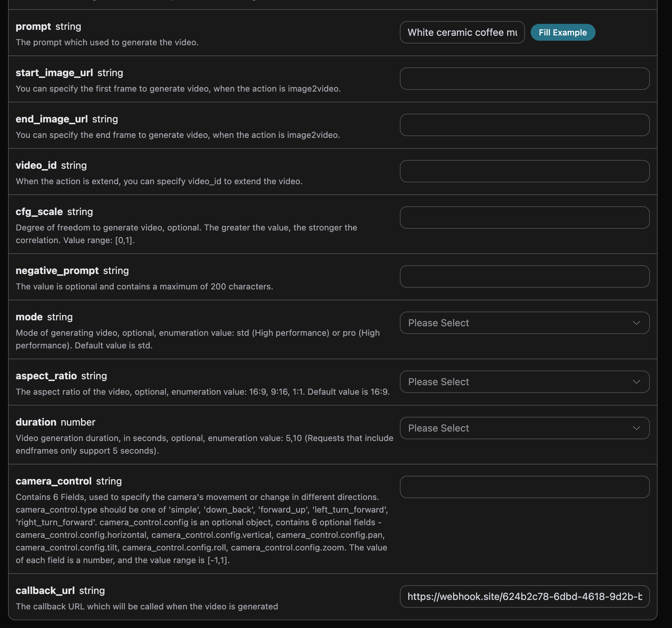
Task: Select the callback_url webhook field
Action: (524, 596)
